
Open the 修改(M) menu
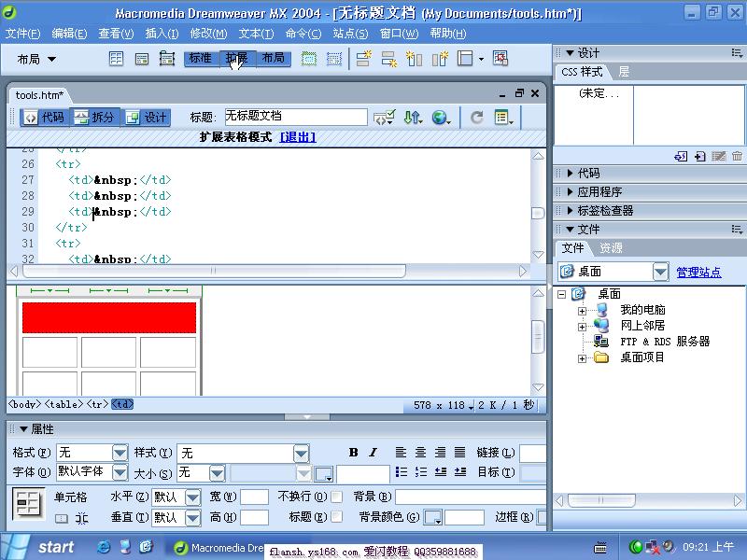pyautogui.click(x=208, y=34)
